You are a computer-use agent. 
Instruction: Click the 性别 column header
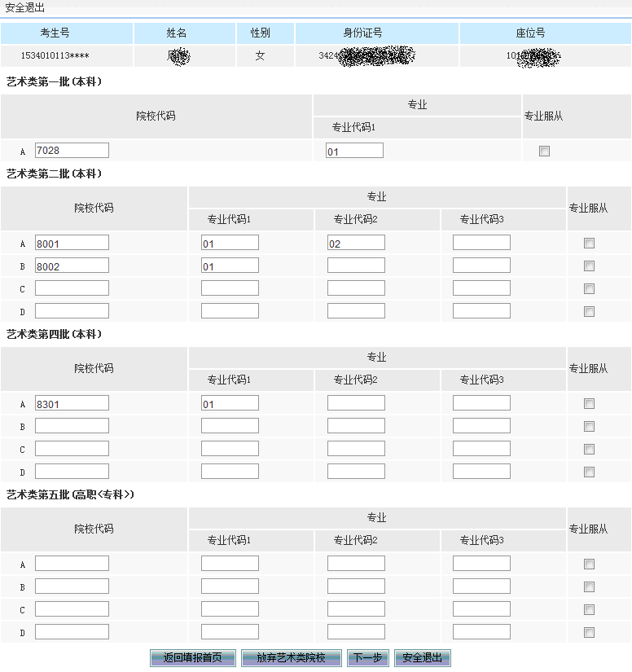point(260,33)
